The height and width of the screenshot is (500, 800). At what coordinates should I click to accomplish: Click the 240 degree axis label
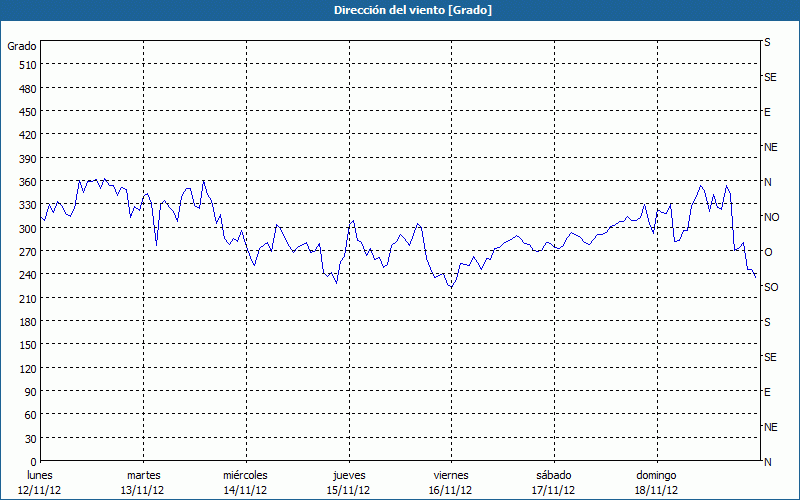point(28,275)
